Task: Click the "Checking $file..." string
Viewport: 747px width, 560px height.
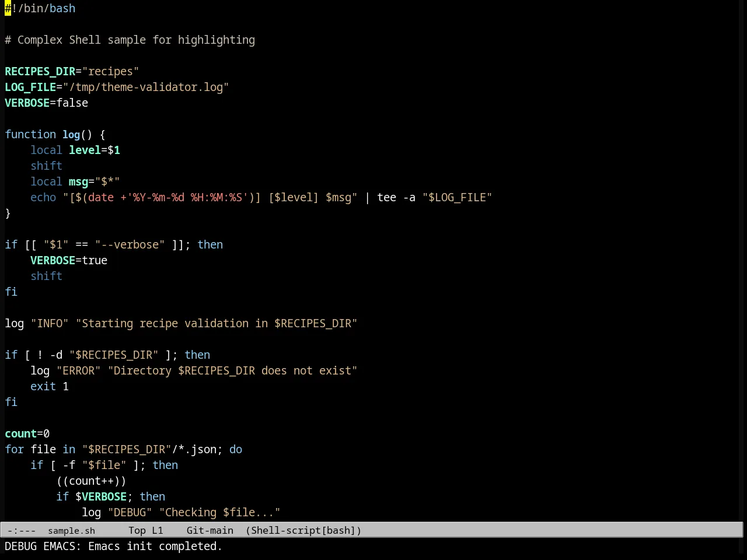Action: (x=220, y=512)
